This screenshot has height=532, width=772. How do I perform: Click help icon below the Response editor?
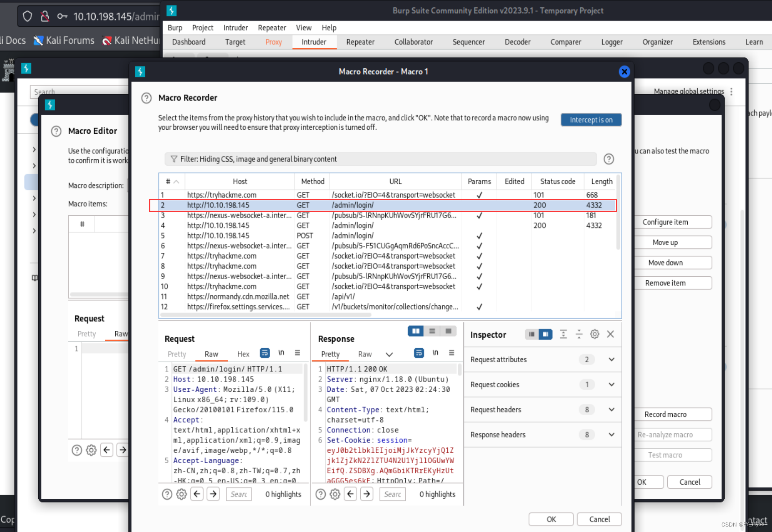(x=321, y=494)
